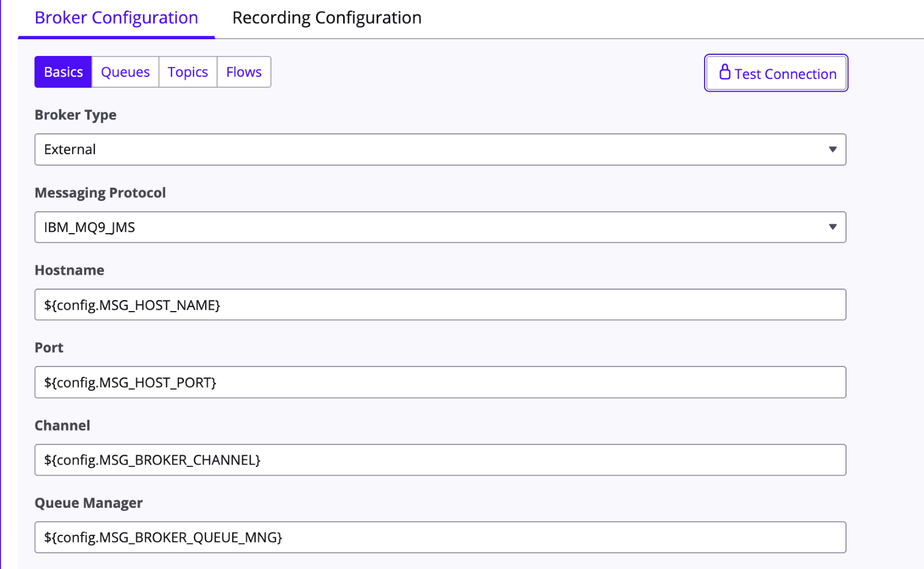Screen dimensions: 924x569
Task: Expand the Messaging Protocol dropdown arrow
Action: 832,227
